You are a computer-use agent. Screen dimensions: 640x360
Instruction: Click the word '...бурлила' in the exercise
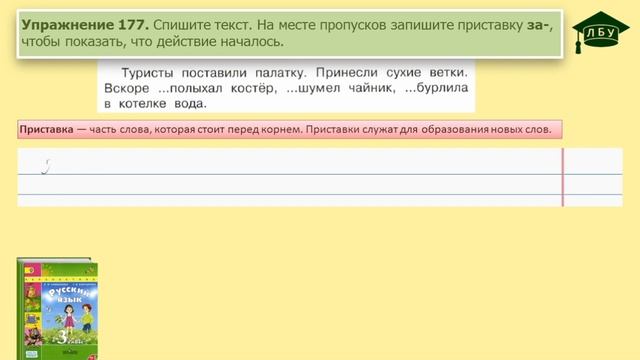coord(436,88)
